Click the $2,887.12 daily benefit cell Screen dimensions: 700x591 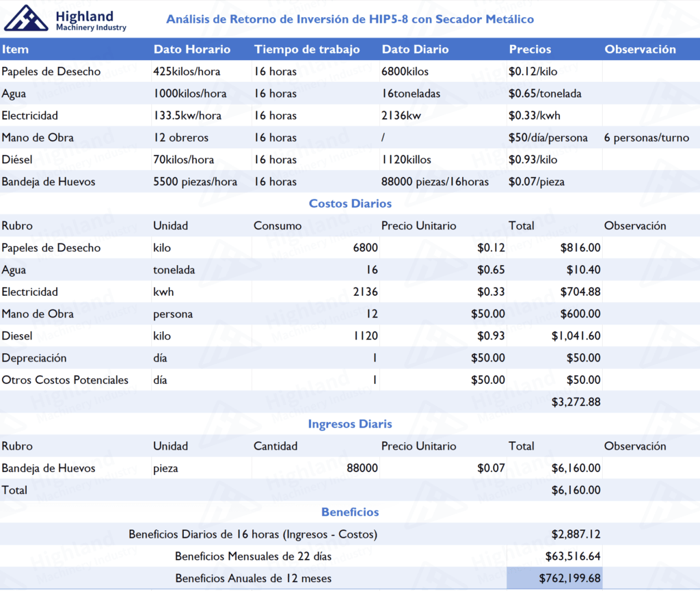(x=576, y=534)
